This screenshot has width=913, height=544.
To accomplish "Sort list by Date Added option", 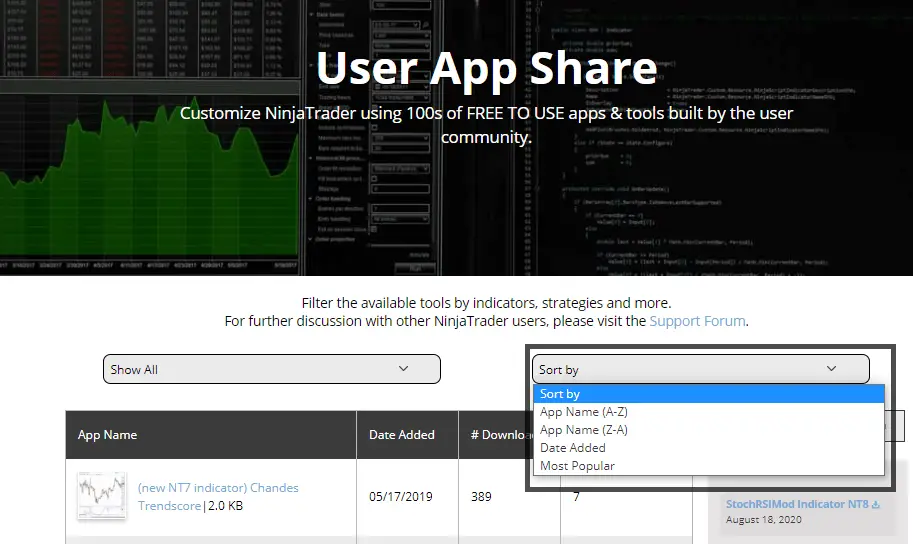I will coord(709,448).
